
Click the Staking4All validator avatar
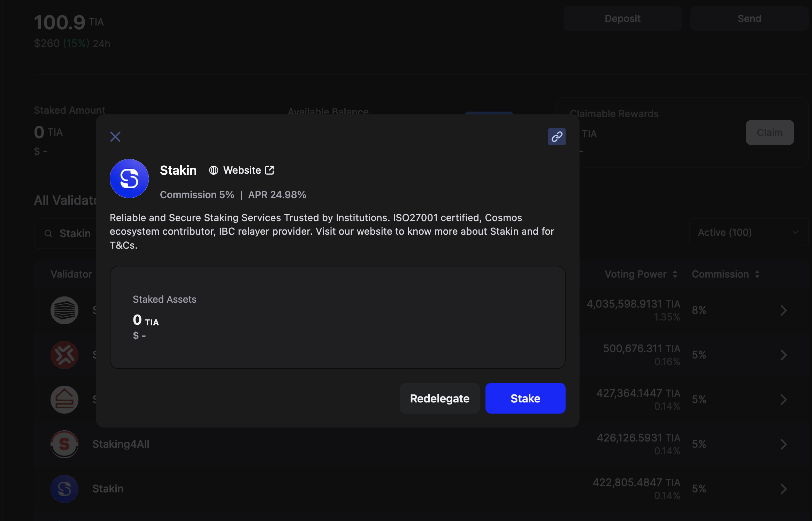click(64, 444)
